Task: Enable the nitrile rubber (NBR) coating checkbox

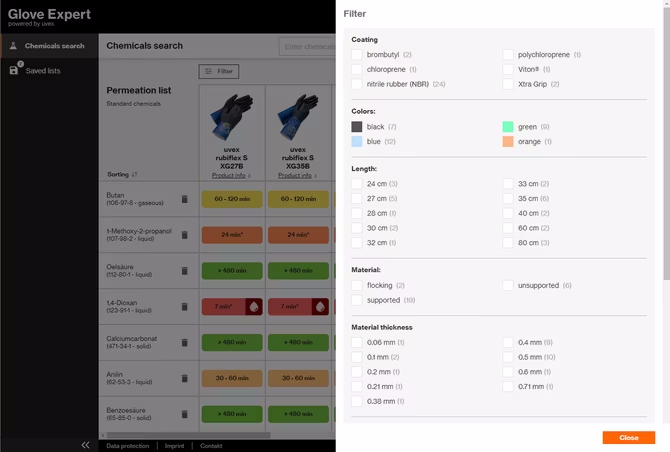Action: tap(357, 84)
